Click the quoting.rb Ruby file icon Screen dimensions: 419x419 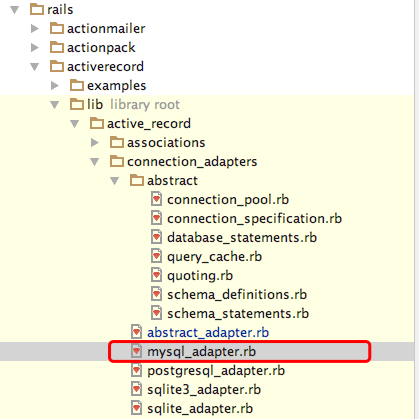pos(156,275)
